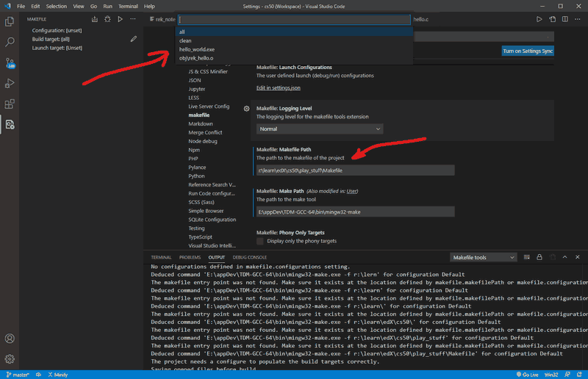Open the Search view icon
The width and height of the screenshot is (588, 379).
[x=10, y=42]
